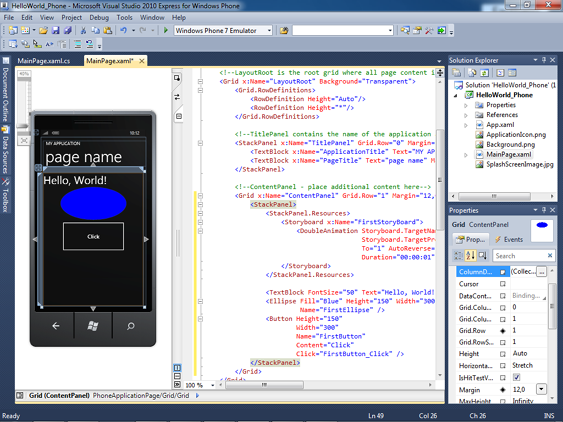
Task: Select Background.png in Solution Explorer
Action: pos(510,145)
